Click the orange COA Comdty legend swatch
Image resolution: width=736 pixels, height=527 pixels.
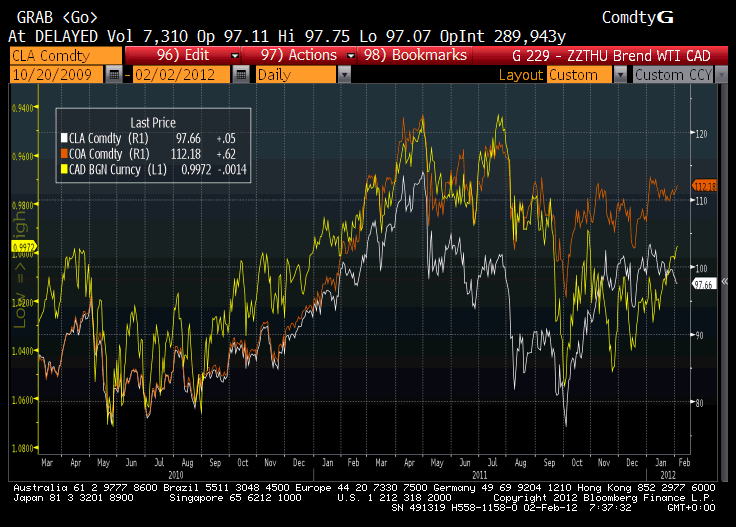click(x=64, y=154)
